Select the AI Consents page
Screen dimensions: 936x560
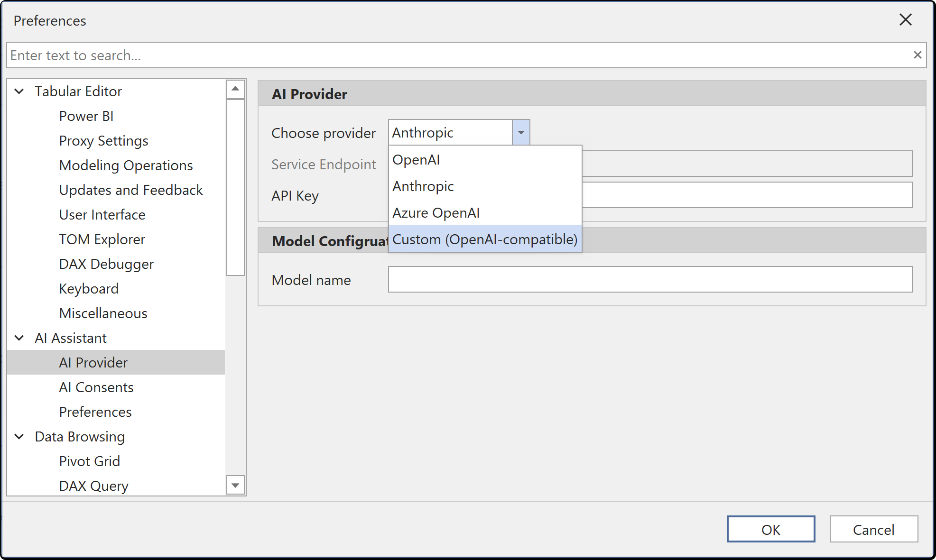(96, 387)
